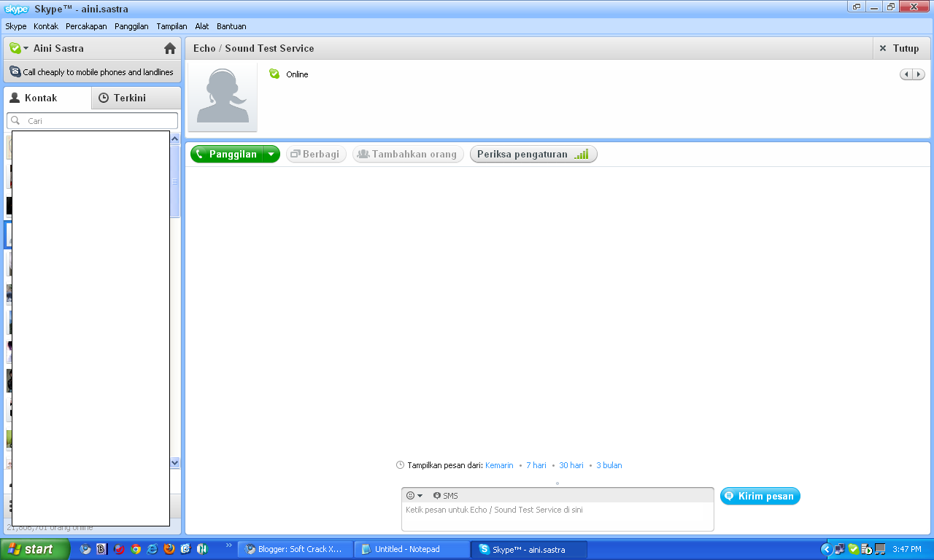Click the Start button

[x=35, y=549]
